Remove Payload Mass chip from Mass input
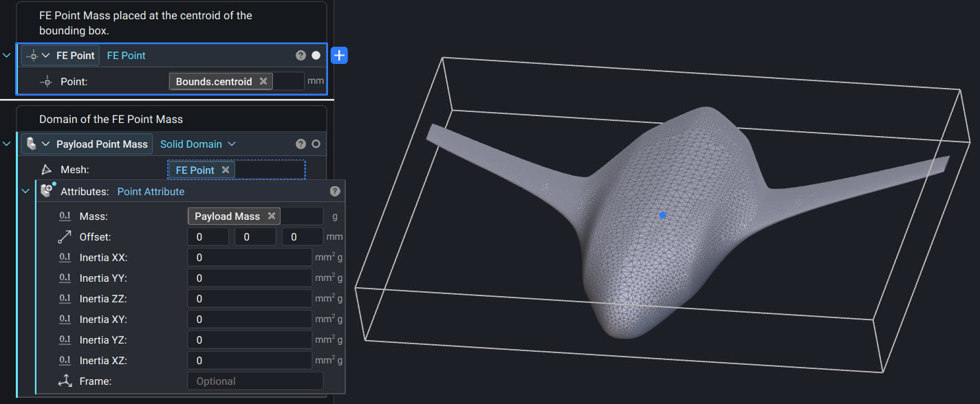The image size is (980, 404). point(272,216)
